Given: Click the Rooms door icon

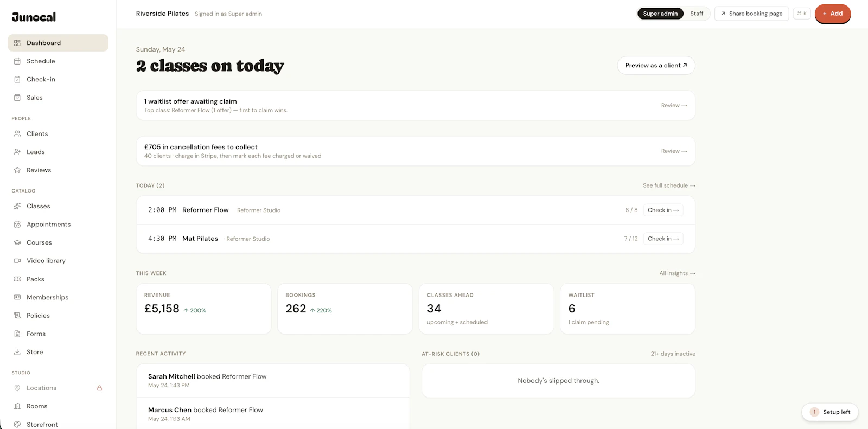Looking at the screenshot, I should click(x=17, y=406).
